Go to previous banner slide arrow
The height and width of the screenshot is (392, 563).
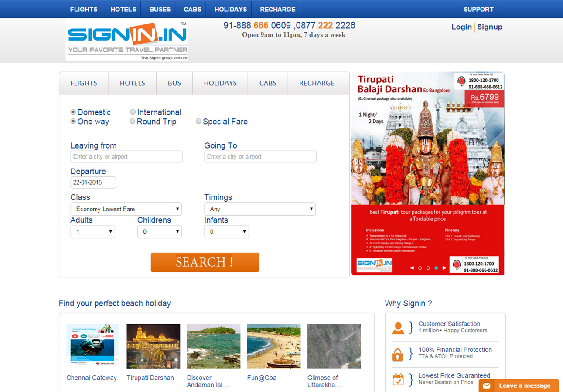pyautogui.click(x=412, y=268)
